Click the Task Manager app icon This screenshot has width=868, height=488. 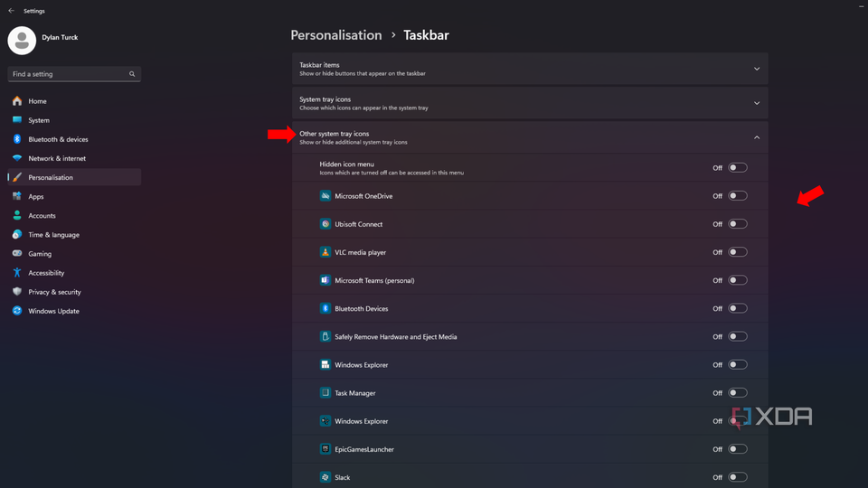[325, 393]
